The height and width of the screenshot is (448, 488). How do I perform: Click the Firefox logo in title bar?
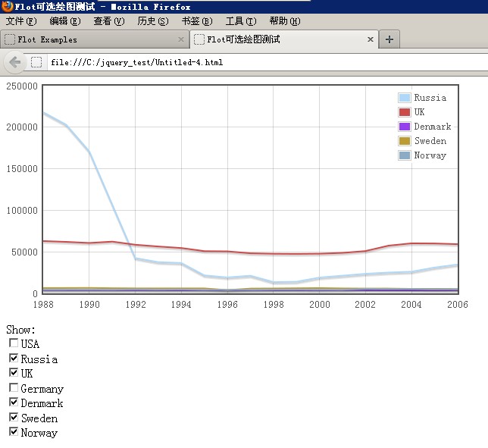7,6
